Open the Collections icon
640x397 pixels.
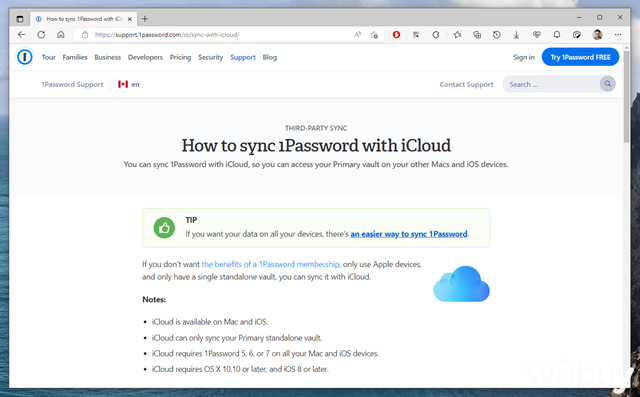[477, 35]
